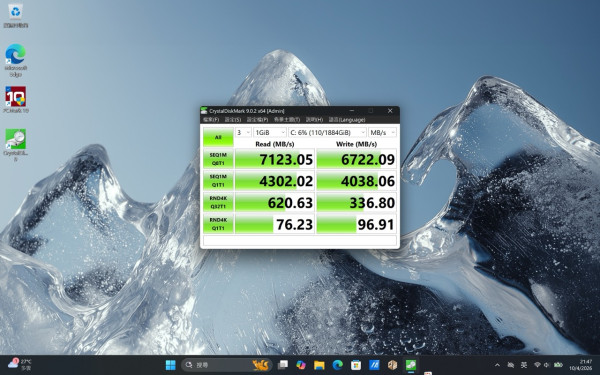Open the clock showing 21:47
This screenshot has width=600, height=375.
click(580, 365)
